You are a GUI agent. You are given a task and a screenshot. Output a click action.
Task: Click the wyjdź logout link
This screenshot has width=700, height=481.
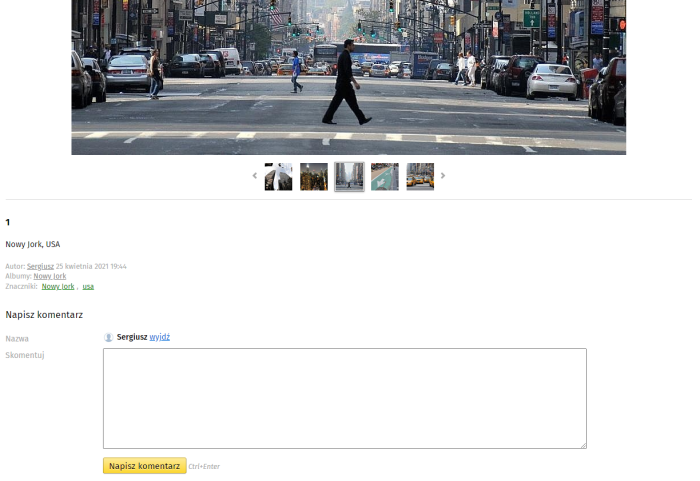point(160,337)
